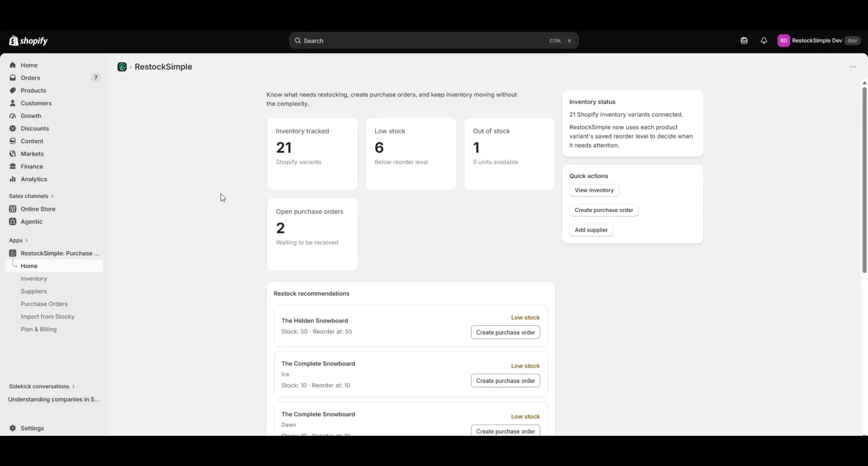Click the Orders inbox icon
Viewport: 868px width, 466px height.
13,78
